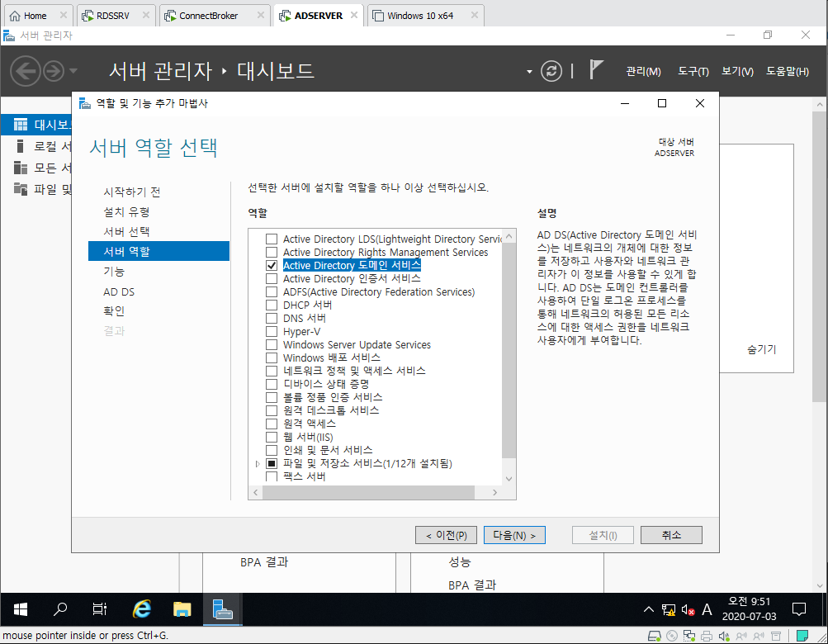Open the dropdown arrow beside refresh icon
This screenshot has height=644, width=828.
[x=529, y=71]
